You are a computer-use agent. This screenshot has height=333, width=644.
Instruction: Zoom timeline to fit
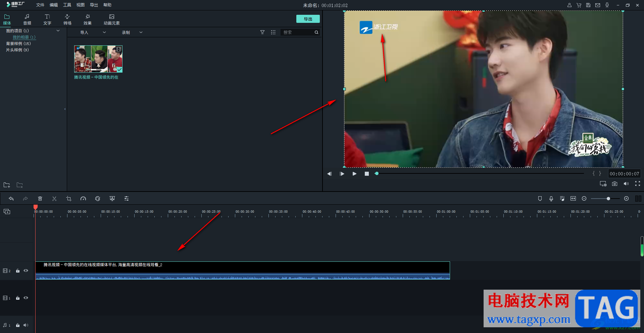[573, 199]
